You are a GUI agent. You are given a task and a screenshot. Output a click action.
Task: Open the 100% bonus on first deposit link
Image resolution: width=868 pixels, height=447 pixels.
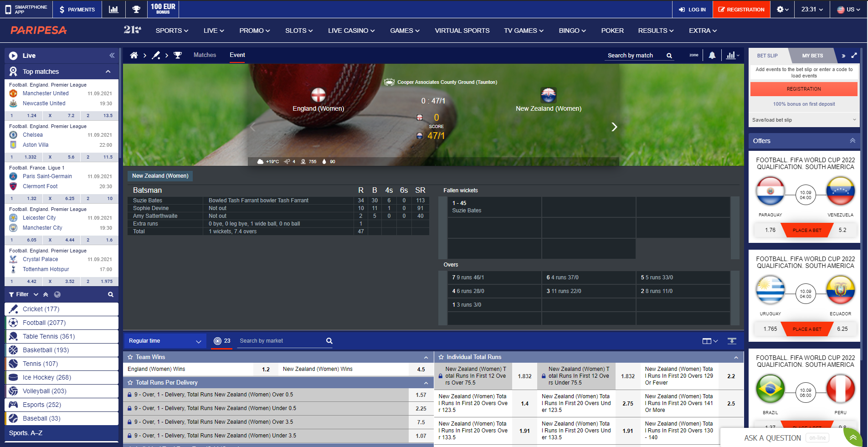(x=804, y=104)
